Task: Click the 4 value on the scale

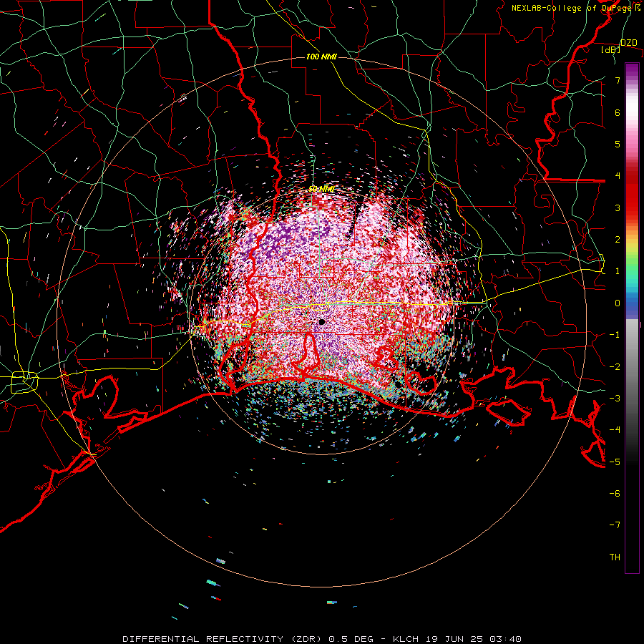Action: (618, 175)
